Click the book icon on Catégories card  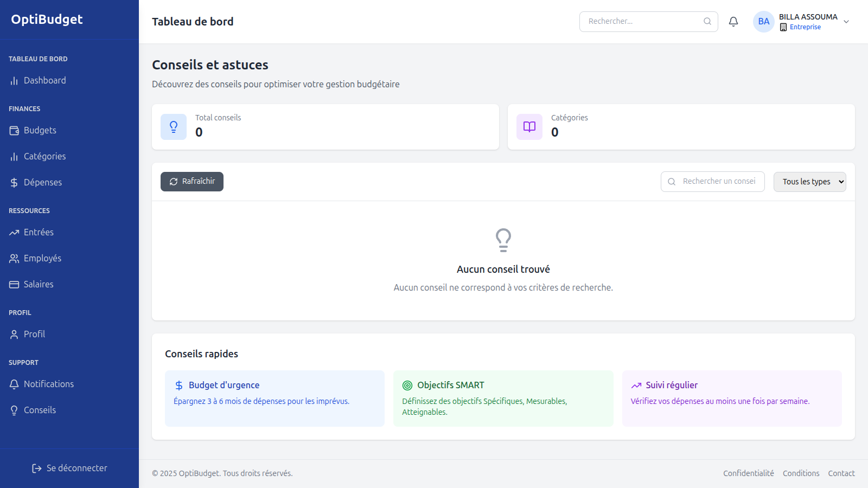pyautogui.click(x=529, y=127)
